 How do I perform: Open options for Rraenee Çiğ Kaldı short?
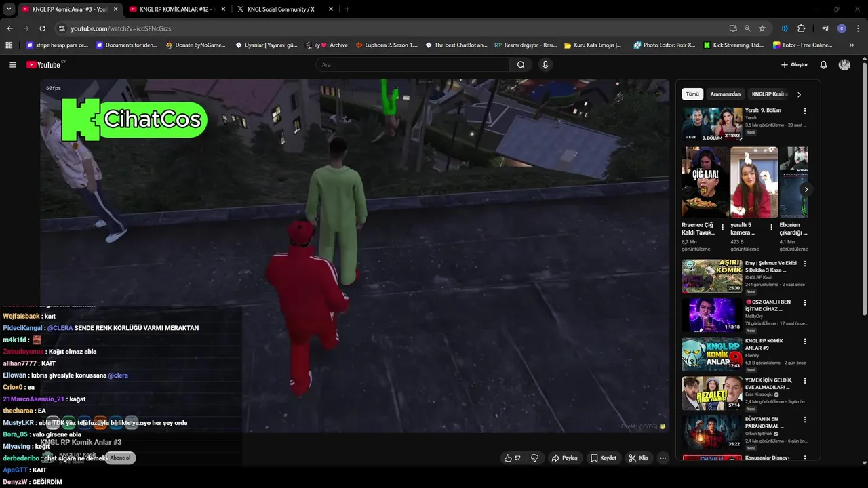(722, 228)
